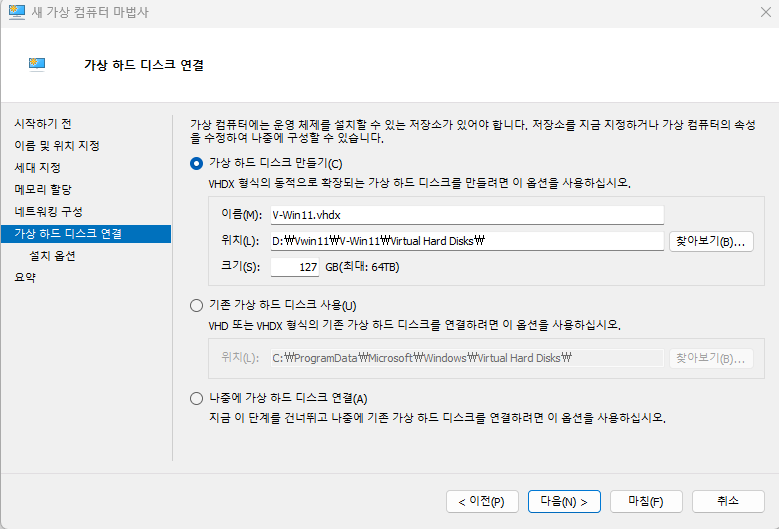The height and width of the screenshot is (529, 779).
Task: Click the GB(최대: 64TB) label
Action: [362, 267]
